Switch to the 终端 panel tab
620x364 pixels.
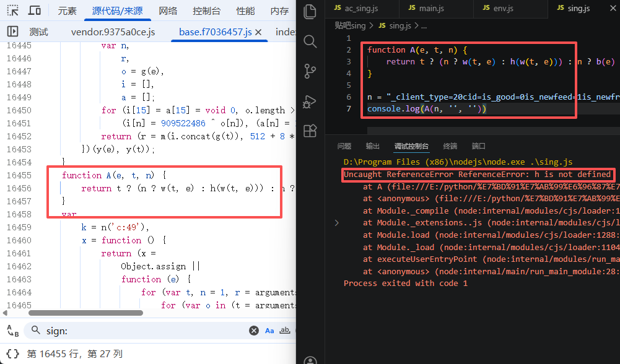pos(450,146)
